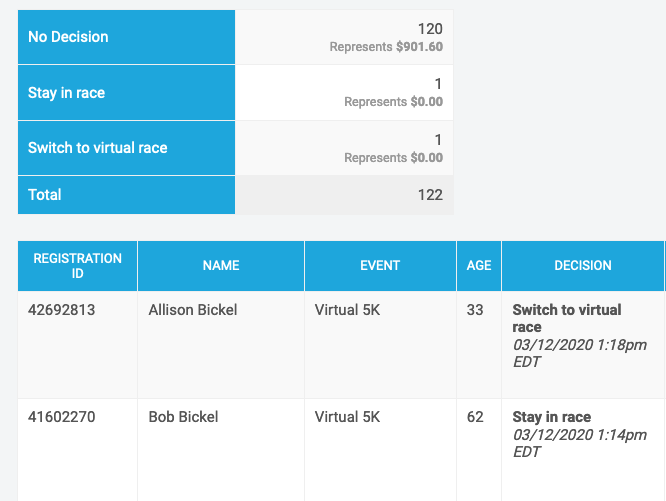
Task: Click Allison Bickel's decision timestamp 1:18pm
Action: point(580,345)
